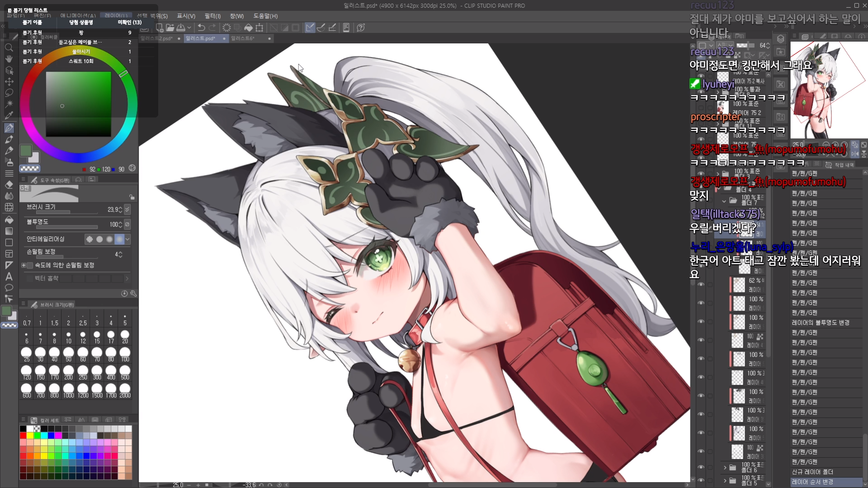This screenshot has width=868, height=488.
Task: Select brush size preset 25
Action: 27,354
